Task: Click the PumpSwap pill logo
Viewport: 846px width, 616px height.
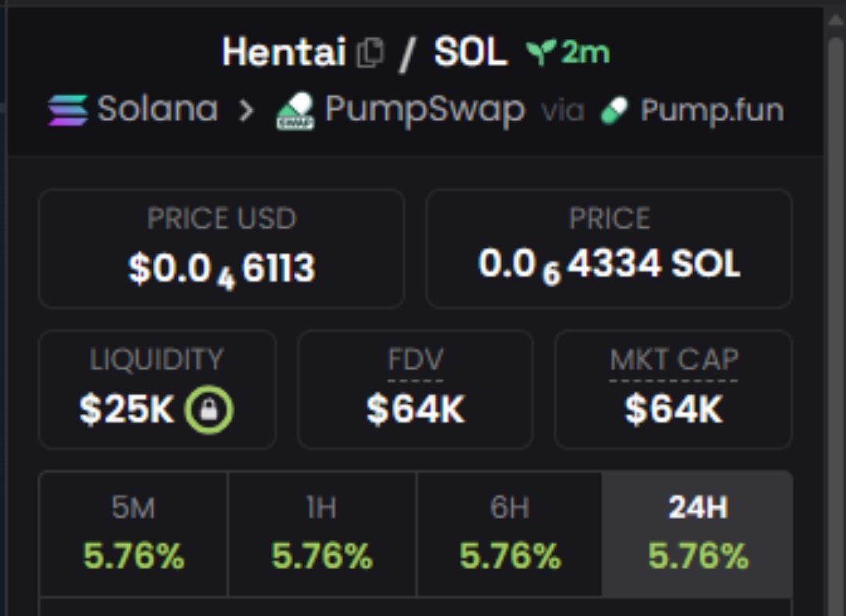Action: 295,111
